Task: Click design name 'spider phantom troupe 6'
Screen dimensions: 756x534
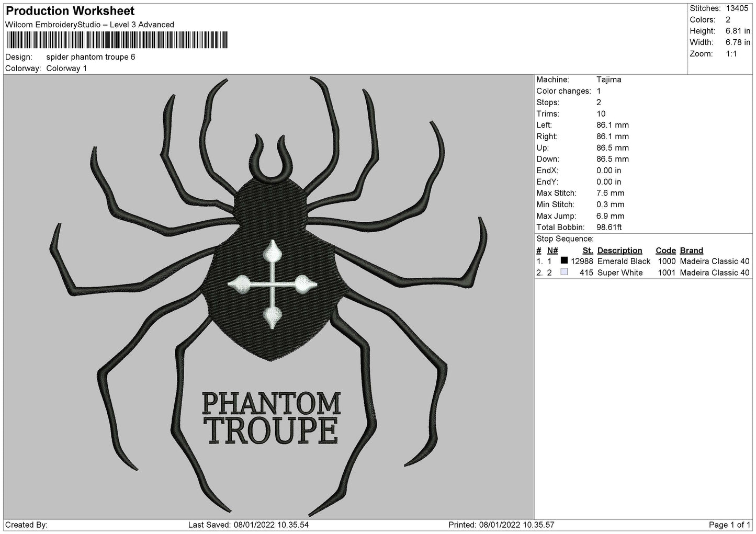Action: click(91, 57)
